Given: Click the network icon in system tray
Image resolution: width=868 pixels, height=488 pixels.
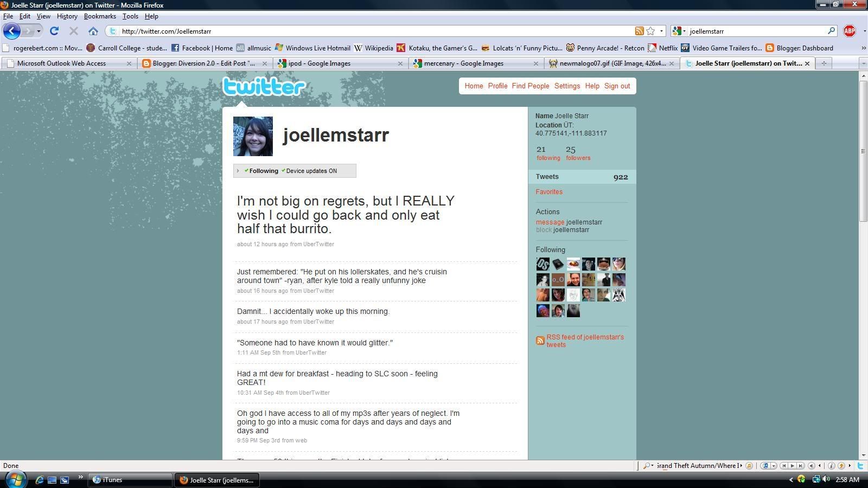Looking at the screenshot, I should tap(816, 479).
